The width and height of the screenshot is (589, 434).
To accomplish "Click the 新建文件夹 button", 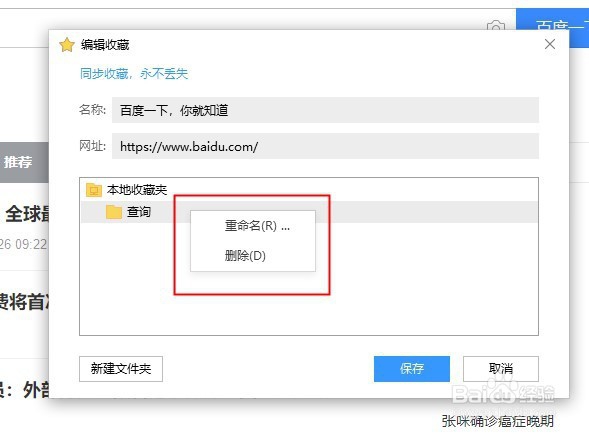I will (x=121, y=369).
